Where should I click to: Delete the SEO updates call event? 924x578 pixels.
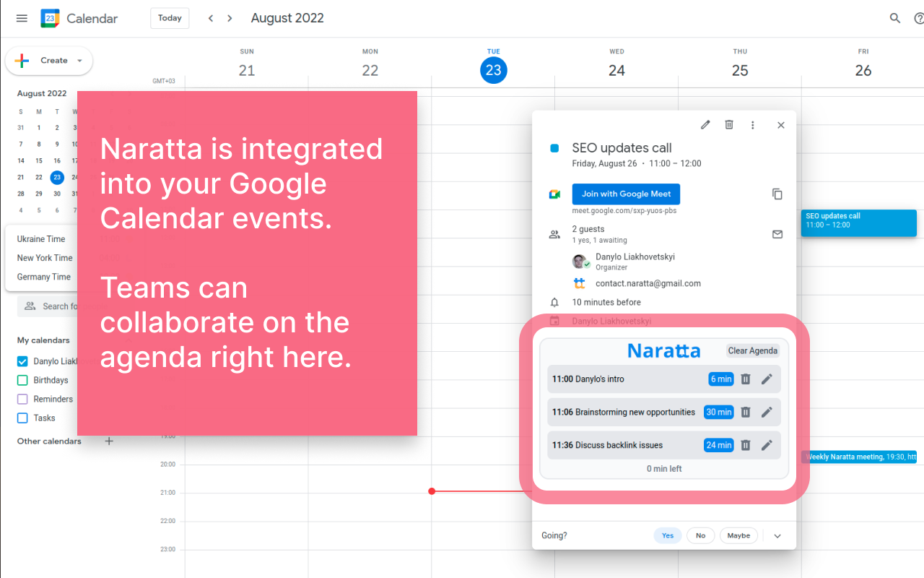(729, 125)
